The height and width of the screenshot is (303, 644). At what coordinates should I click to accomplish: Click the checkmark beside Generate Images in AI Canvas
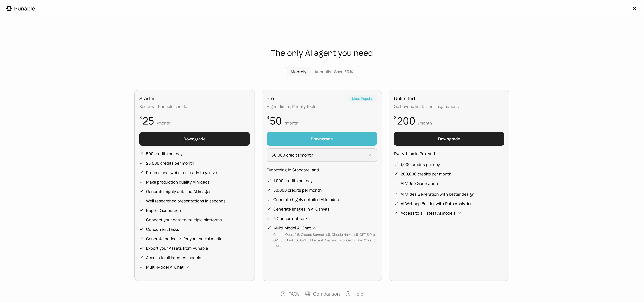pyautogui.click(x=269, y=209)
